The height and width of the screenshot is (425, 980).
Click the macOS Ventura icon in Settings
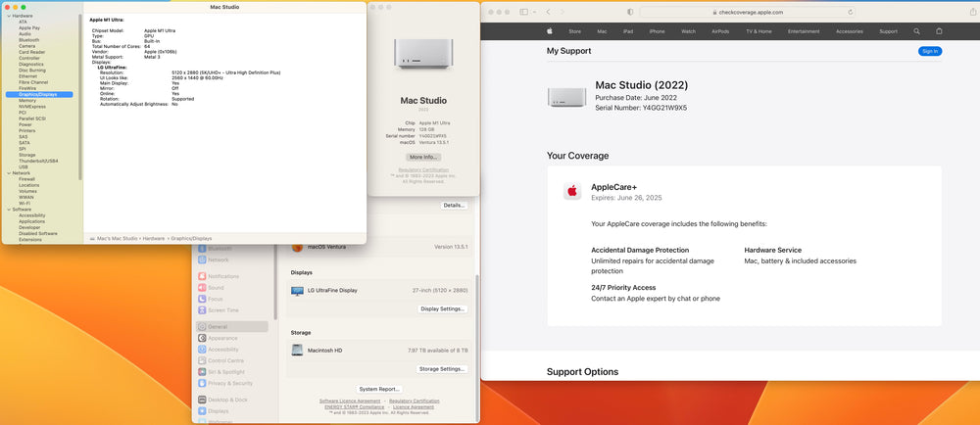coord(298,247)
